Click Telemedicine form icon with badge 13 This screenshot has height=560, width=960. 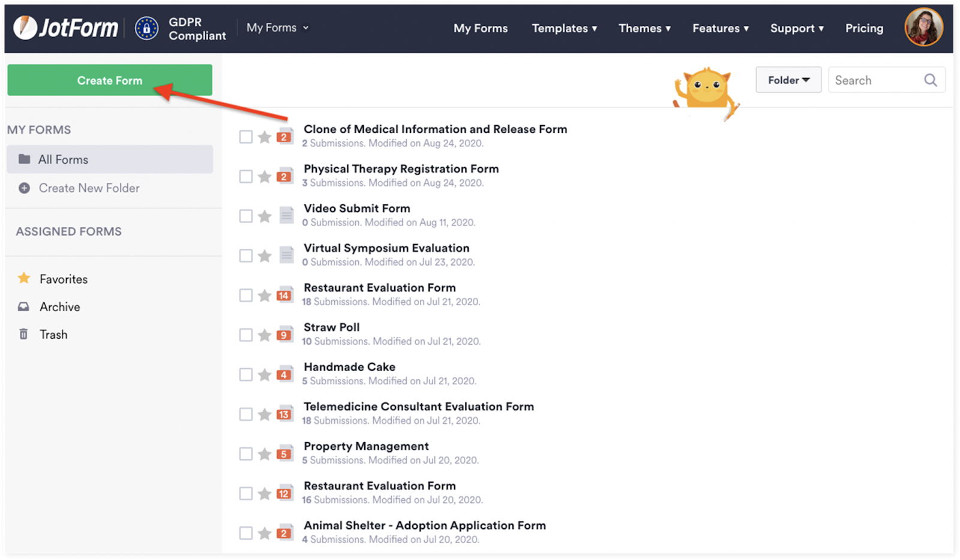285,413
